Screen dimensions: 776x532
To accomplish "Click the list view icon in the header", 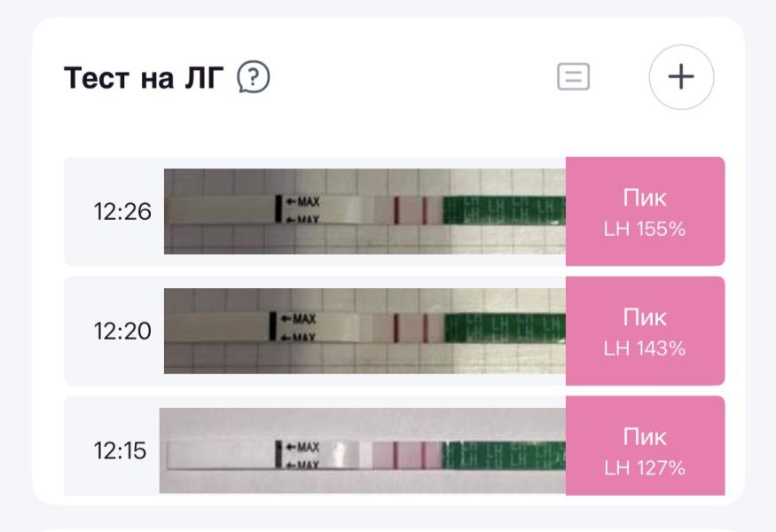I will [x=573, y=77].
